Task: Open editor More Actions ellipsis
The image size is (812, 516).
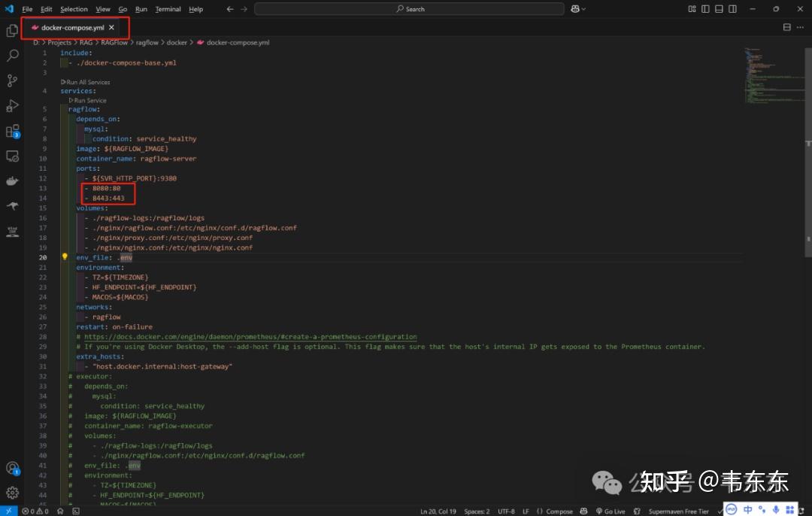Action: tap(800, 27)
